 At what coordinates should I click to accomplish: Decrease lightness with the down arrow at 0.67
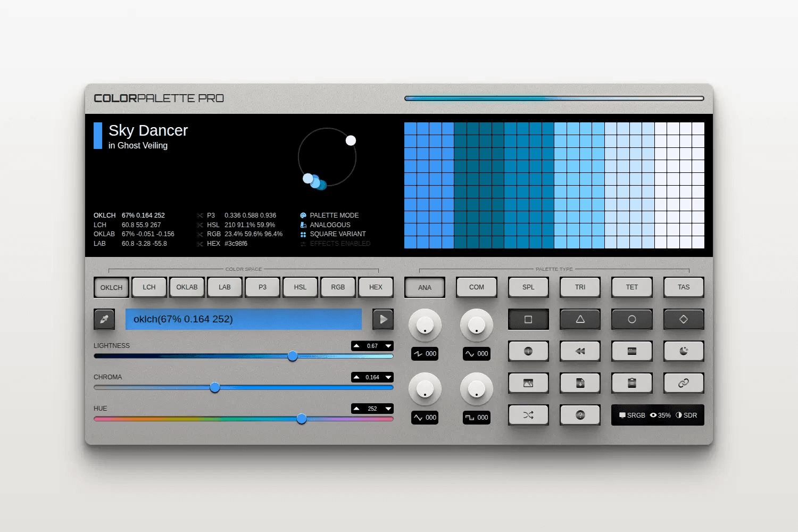click(x=388, y=346)
